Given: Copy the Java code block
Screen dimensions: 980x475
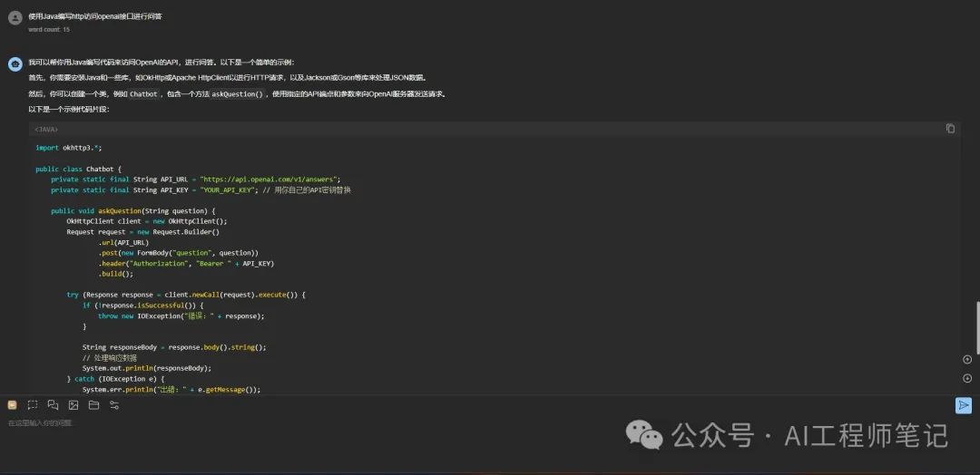Looking at the screenshot, I should [x=950, y=129].
